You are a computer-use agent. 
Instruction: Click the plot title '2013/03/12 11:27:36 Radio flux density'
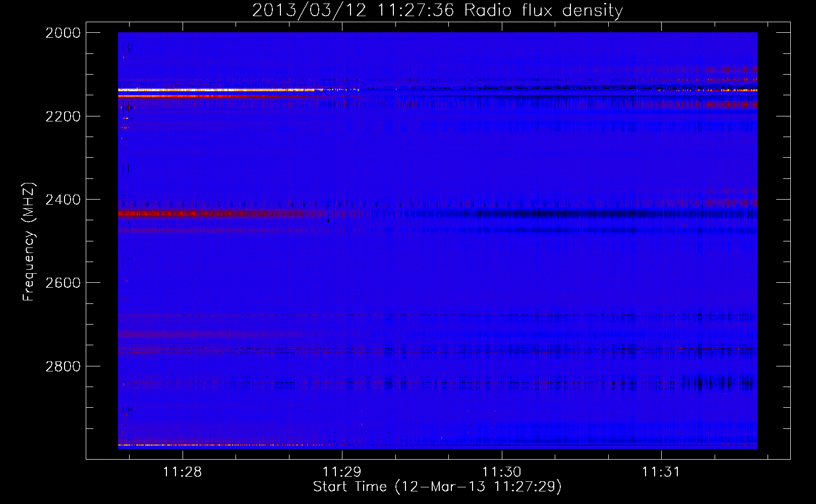[437, 10]
